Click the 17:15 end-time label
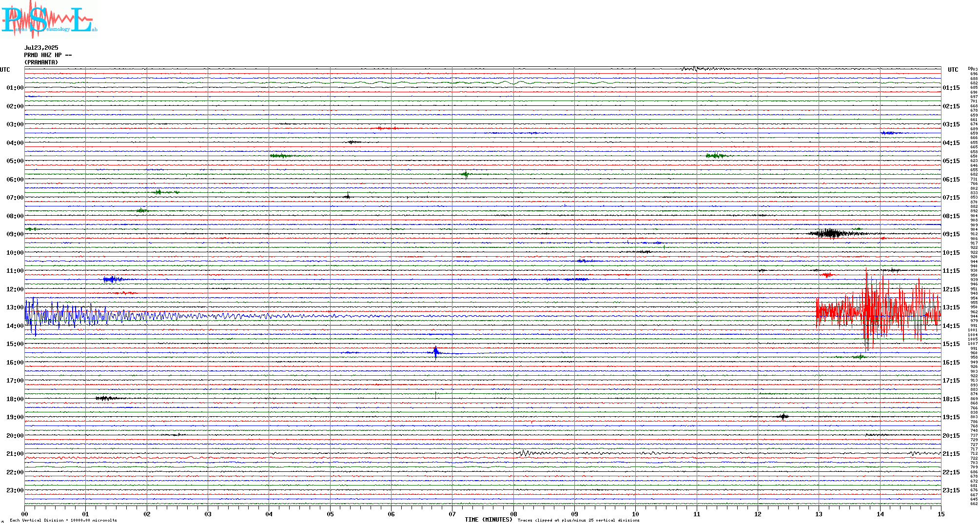 coord(951,381)
